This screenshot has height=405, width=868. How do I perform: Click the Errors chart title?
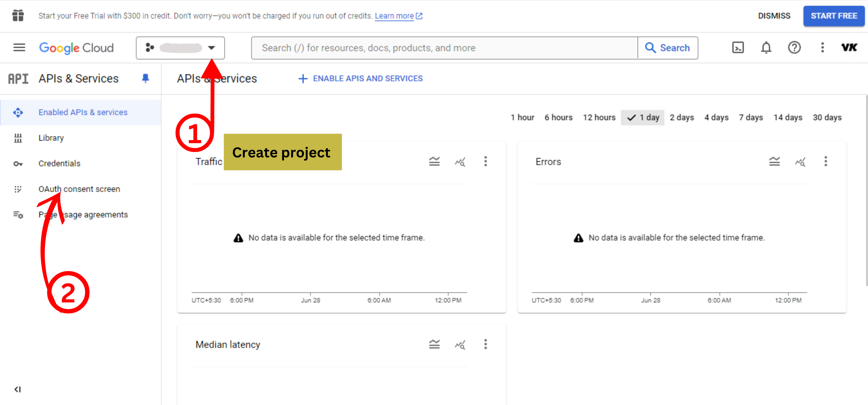(548, 162)
